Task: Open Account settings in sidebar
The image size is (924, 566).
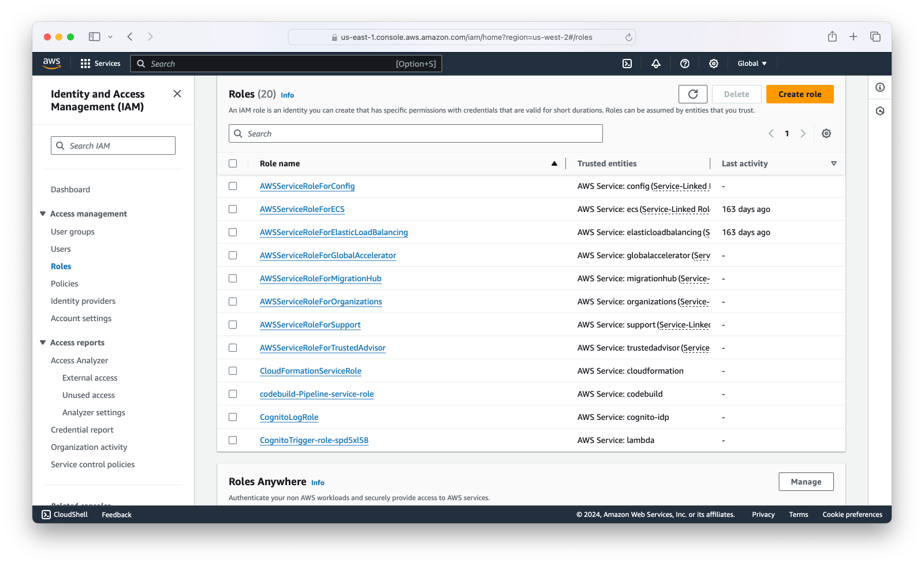Action: tap(81, 318)
